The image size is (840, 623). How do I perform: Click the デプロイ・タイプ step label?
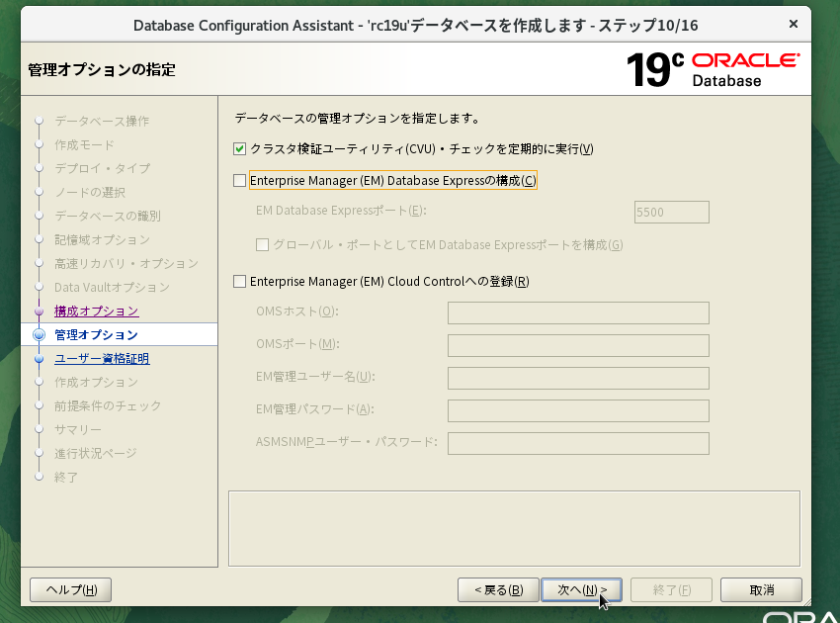103,168
